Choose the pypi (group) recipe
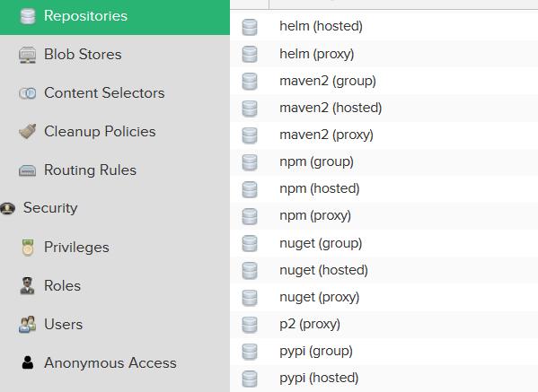Screen dimensions: 538x392 384,352
